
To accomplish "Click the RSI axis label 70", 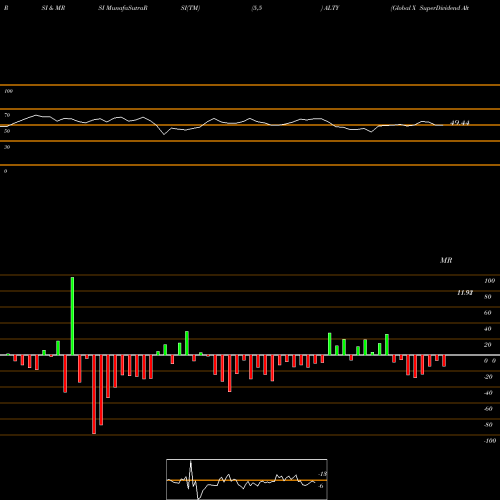I will 7,115.
